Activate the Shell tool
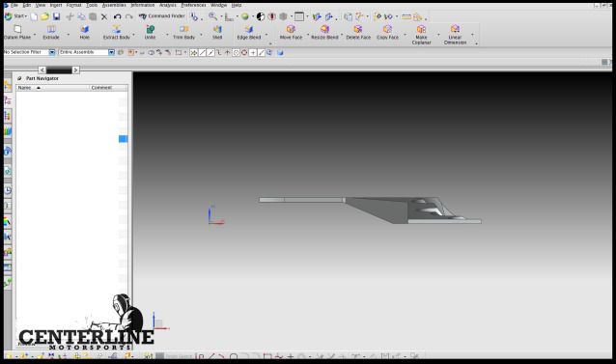616x364 pixels. pos(217,32)
